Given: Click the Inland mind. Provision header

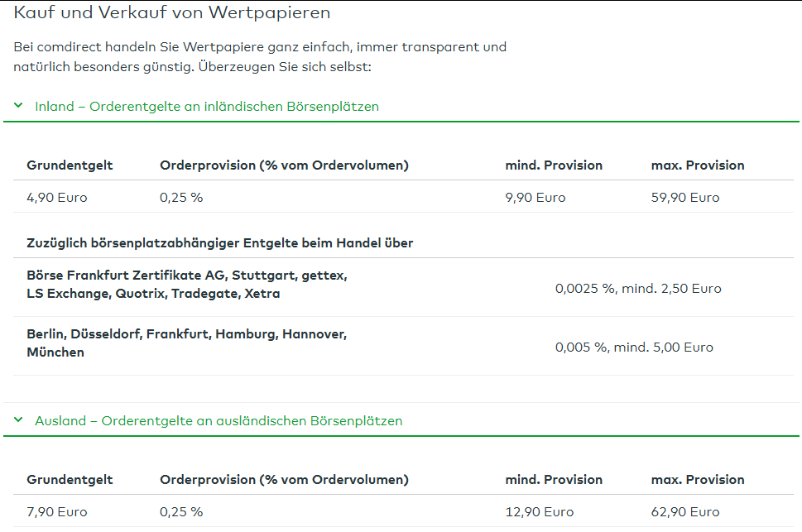Looking at the screenshot, I should tap(554, 165).
